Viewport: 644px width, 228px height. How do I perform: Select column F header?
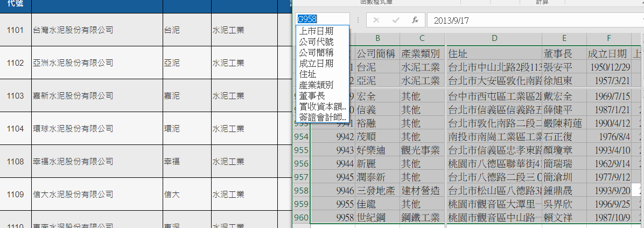(608, 39)
